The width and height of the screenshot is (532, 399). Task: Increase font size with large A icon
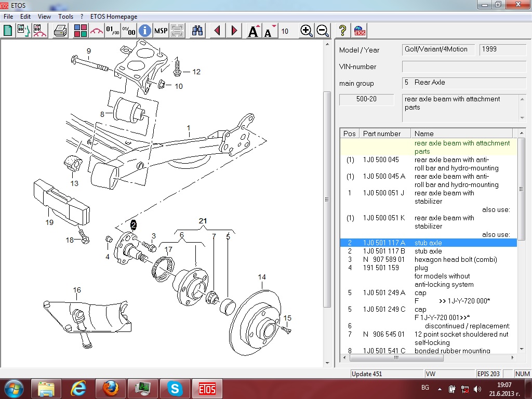tap(254, 31)
